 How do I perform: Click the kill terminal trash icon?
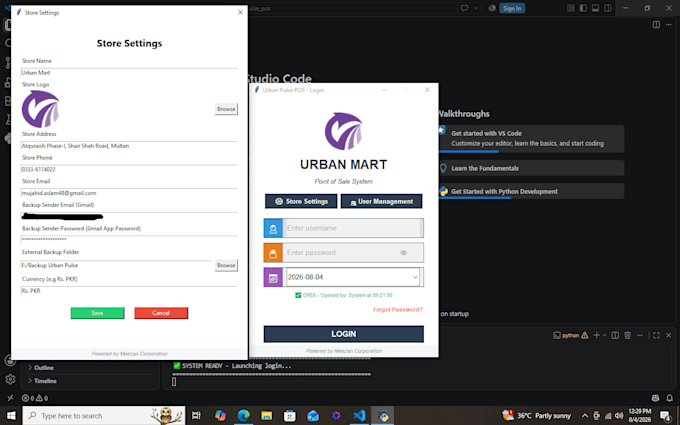pyautogui.click(x=628, y=335)
